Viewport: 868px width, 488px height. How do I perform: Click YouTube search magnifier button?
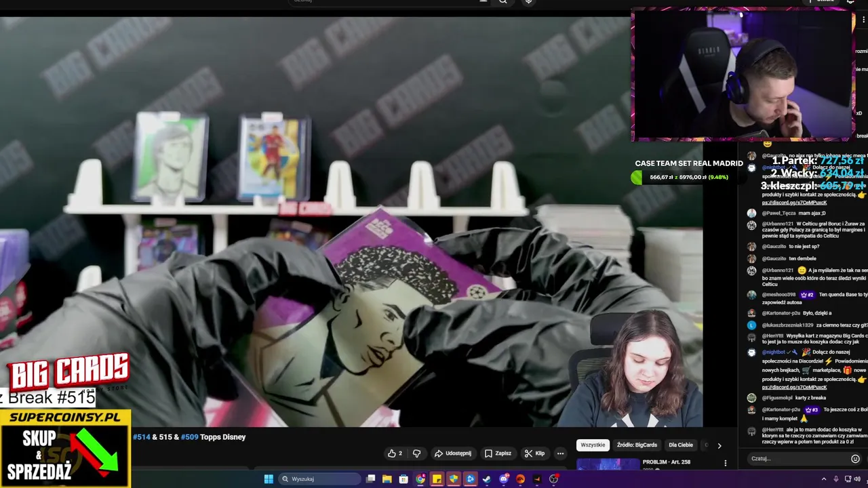tap(503, 1)
